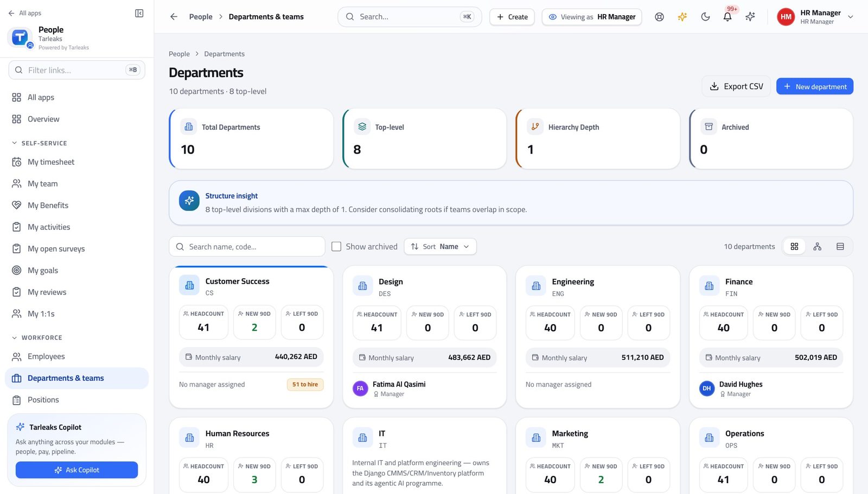
Task: Switch to list table view
Action: pos(840,247)
